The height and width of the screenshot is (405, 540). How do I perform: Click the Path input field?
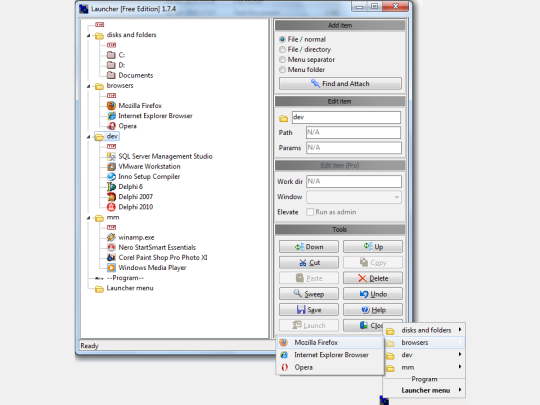pyautogui.click(x=354, y=133)
